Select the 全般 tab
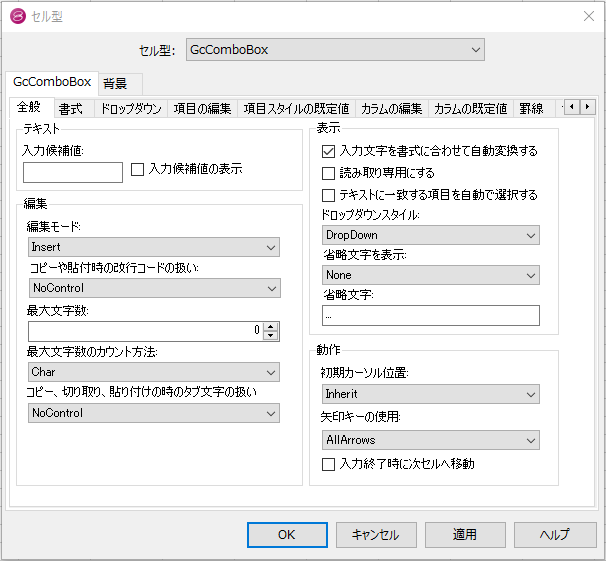 coord(32,107)
